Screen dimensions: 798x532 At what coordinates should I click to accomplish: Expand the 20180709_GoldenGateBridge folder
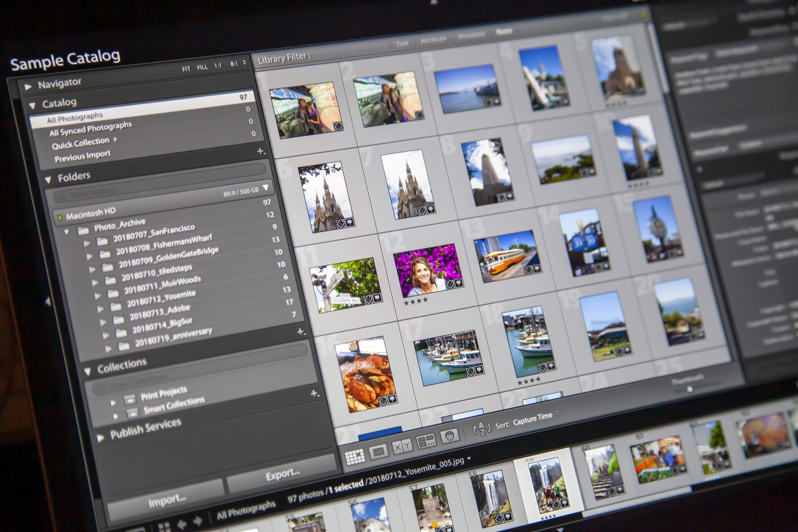pyautogui.click(x=92, y=270)
